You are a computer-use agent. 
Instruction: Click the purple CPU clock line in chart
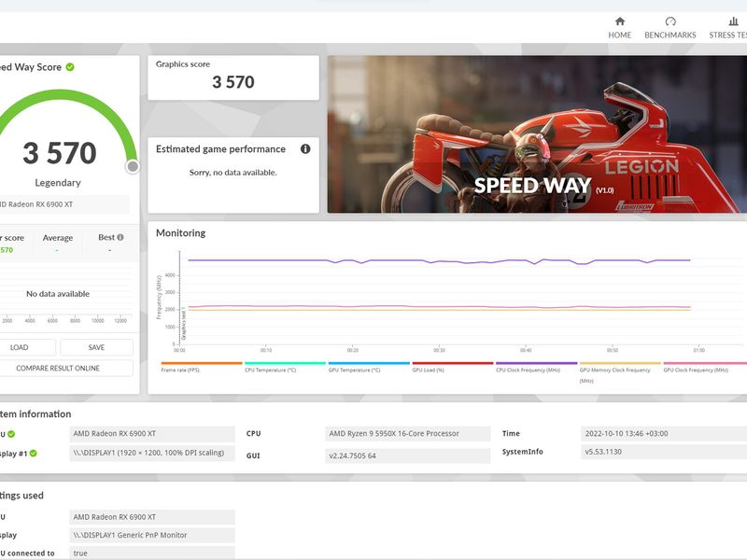[438, 260]
